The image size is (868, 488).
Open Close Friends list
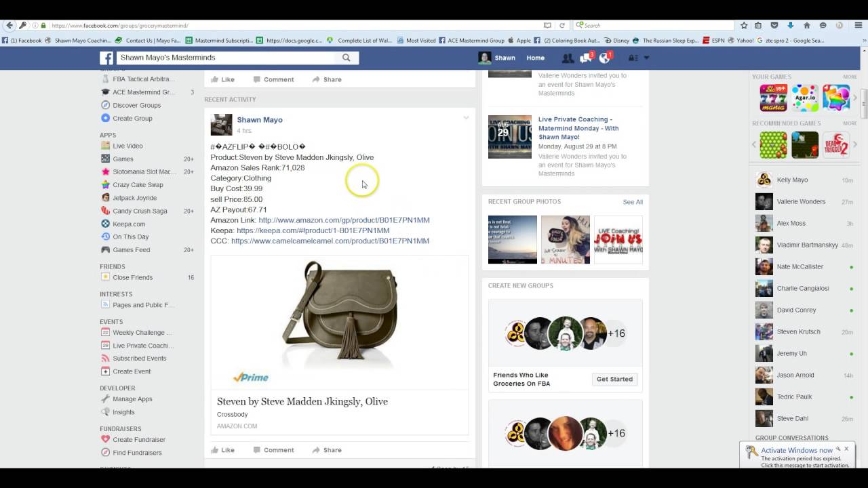click(x=127, y=277)
